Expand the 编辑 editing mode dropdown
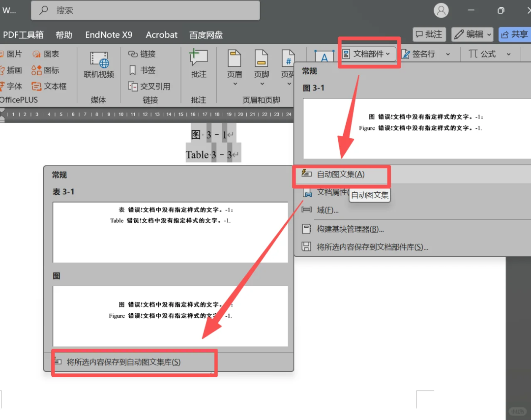Screen dimensions: 531x420 472,34
